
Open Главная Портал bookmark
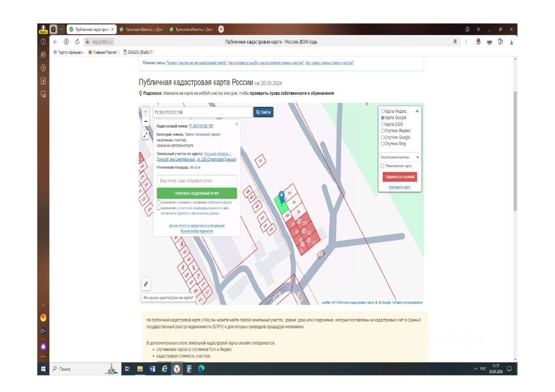[103, 52]
